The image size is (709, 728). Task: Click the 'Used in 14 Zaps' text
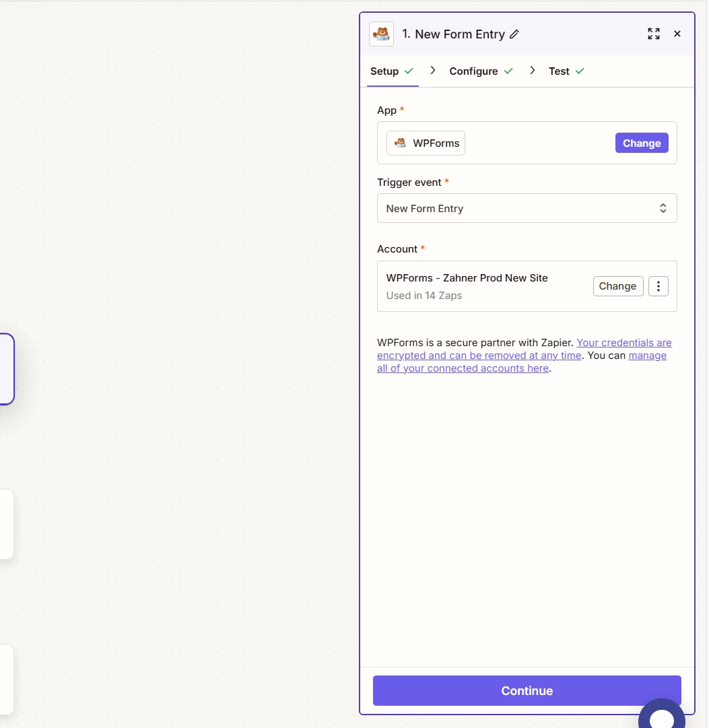[x=424, y=295]
